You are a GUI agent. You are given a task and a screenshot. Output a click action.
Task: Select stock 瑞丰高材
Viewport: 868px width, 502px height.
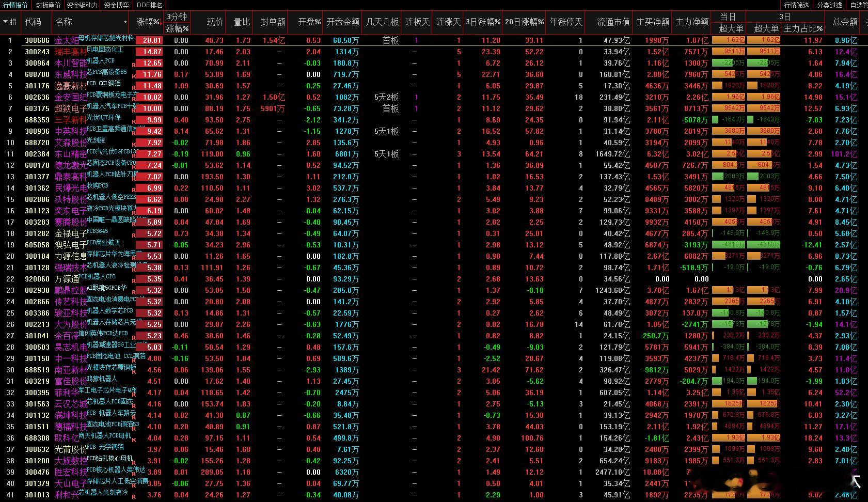(71, 52)
